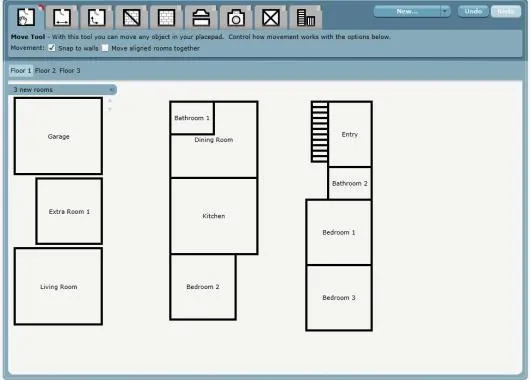530x380 pixels.
Task: Select the Bathroom 2 room
Action: (350, 183)
